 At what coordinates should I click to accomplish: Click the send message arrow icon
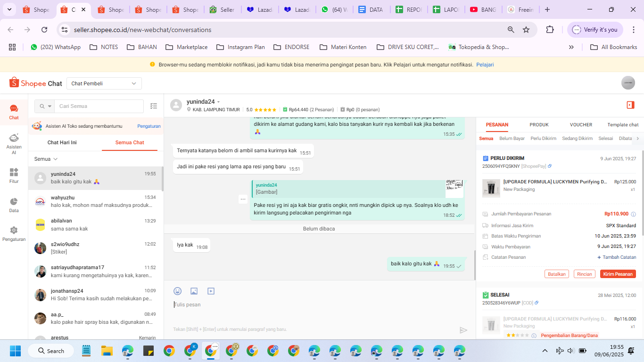463,330
